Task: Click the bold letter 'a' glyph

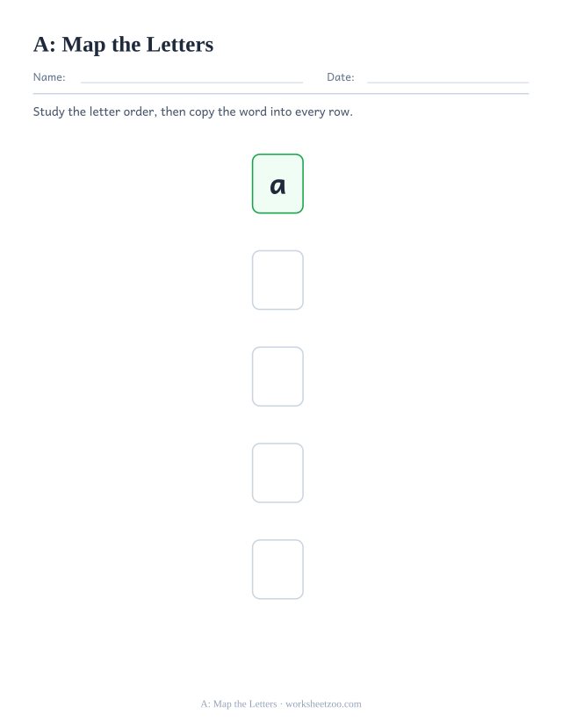Action: (277, 186)
